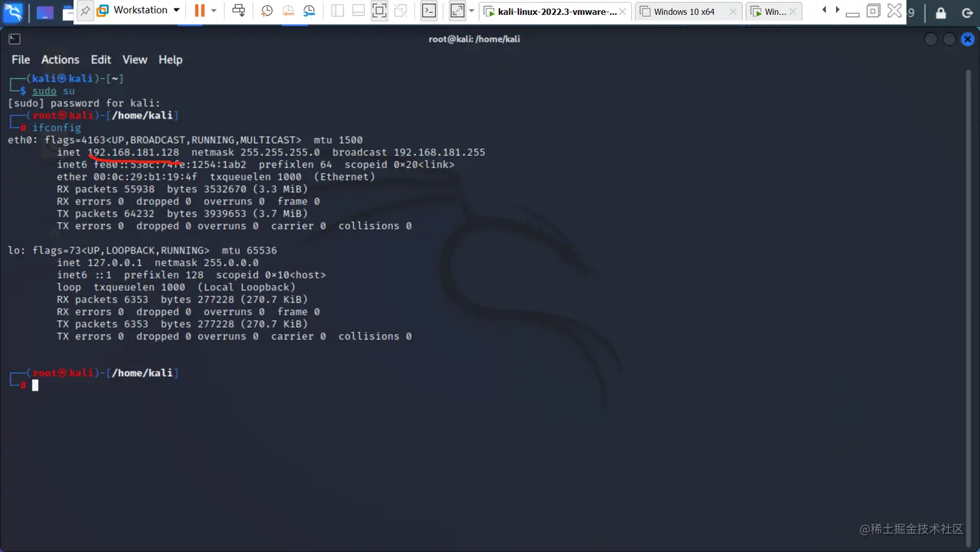Click the ifconfig command text
Image resolution: width=980 pixels, height=552 pixels.
(56, 128)
